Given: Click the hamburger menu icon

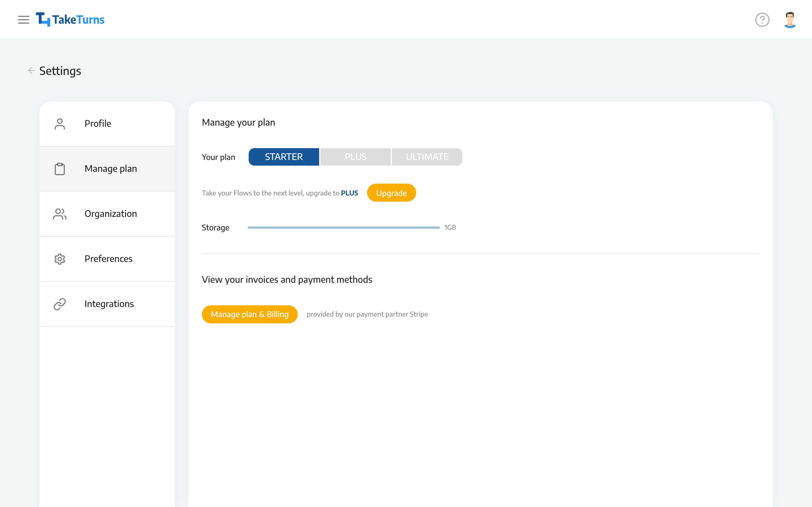Looking at the screenshot, I should tap(24, 19).
